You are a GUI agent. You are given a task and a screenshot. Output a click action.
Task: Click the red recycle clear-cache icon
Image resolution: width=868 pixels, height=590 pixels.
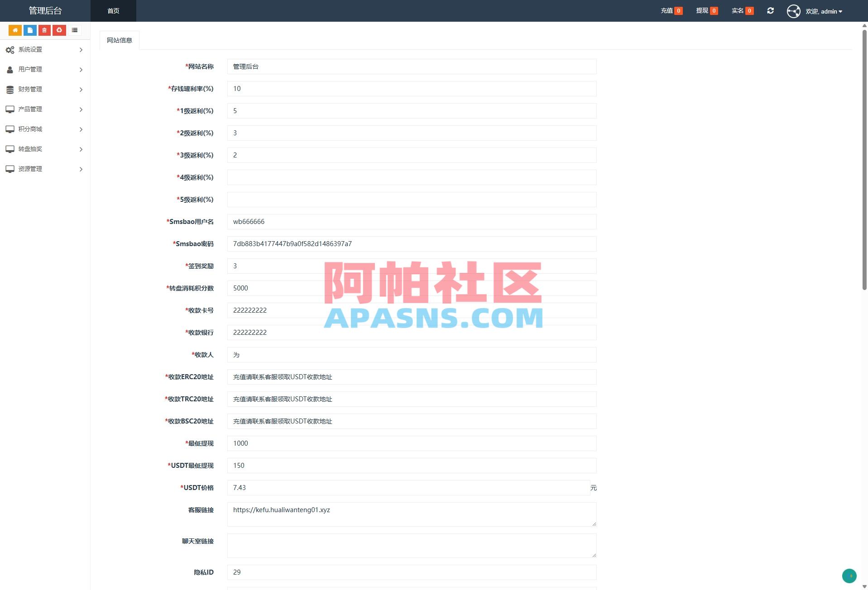59,30
